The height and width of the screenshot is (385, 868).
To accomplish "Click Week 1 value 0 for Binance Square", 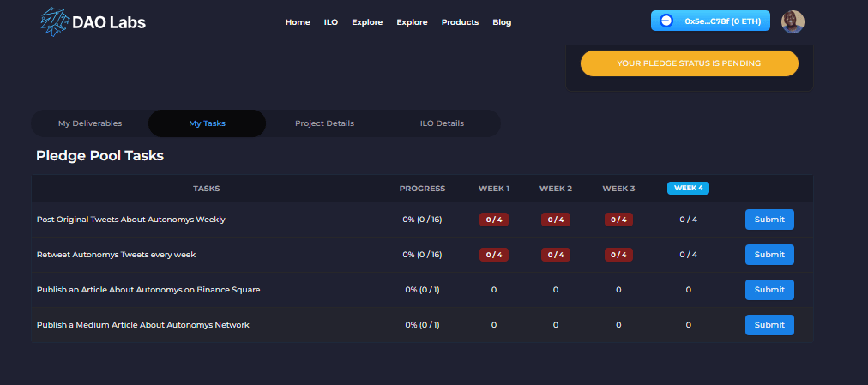I will coord(494,290).
